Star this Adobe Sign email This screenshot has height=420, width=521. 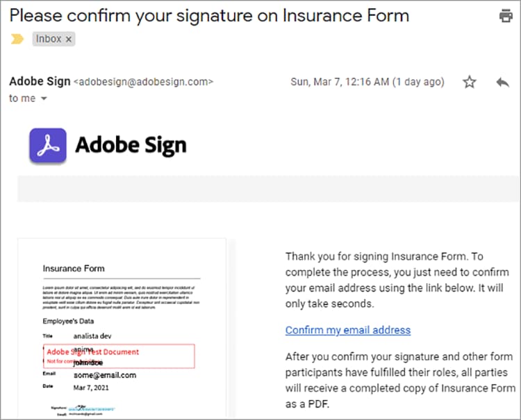[x=470, y=82]
